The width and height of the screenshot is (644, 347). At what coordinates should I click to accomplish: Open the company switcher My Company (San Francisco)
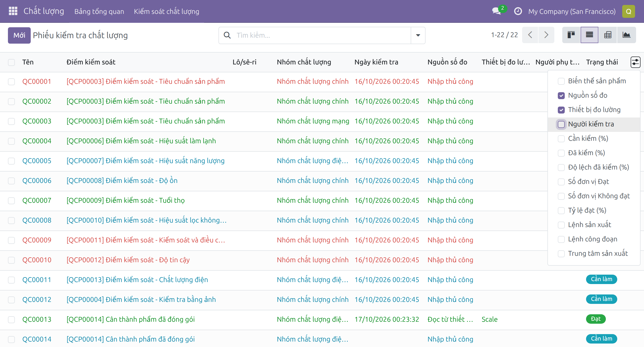[572, 11]
